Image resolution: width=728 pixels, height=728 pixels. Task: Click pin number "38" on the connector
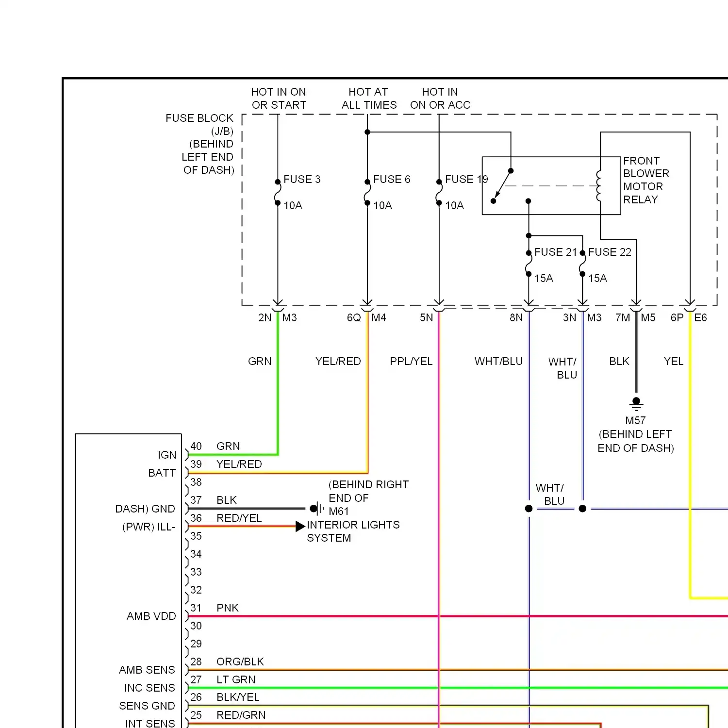[x=196, y=482]
